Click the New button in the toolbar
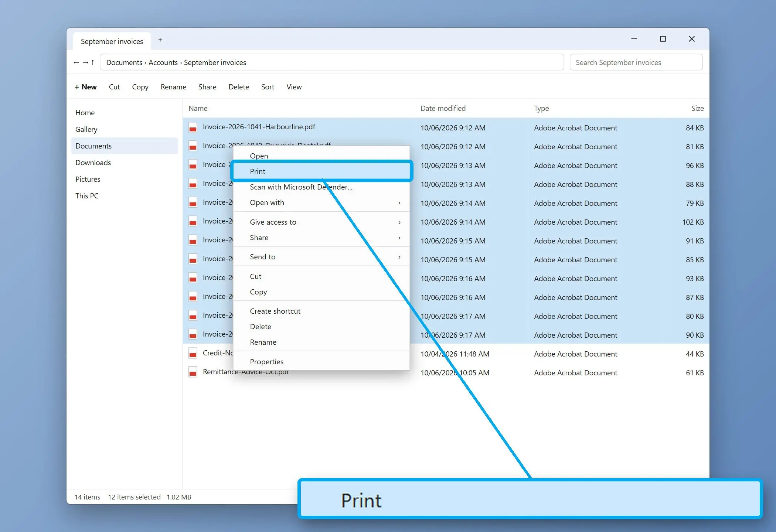 pos(86,87)
